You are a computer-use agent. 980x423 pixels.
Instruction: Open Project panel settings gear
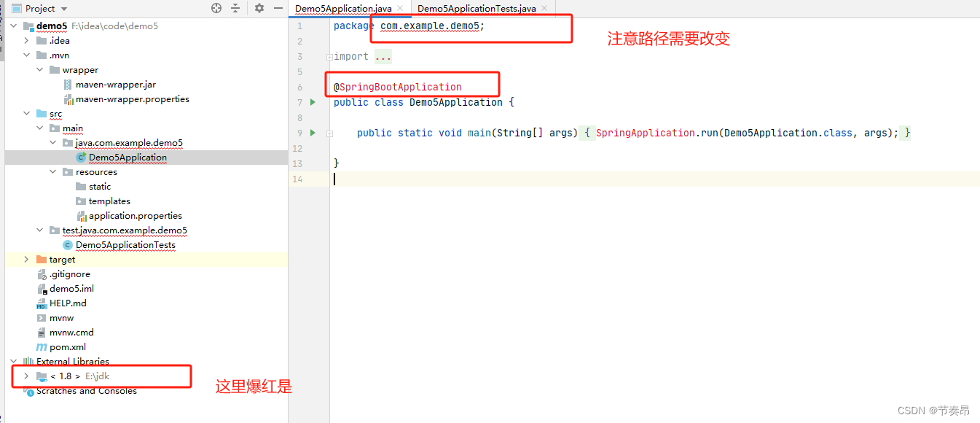tap(259, 8)
